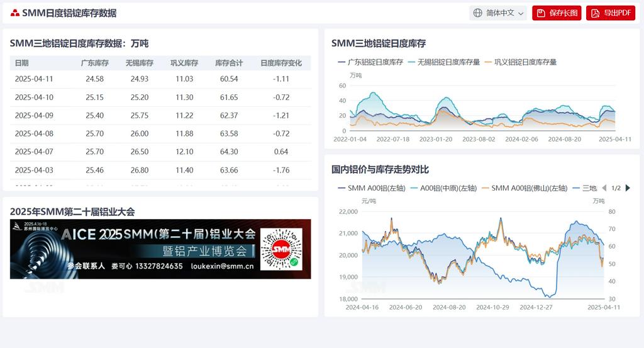
Task: Click the 2025年SMM第二十届铝业大会 heading
Action: click(72, 212)
